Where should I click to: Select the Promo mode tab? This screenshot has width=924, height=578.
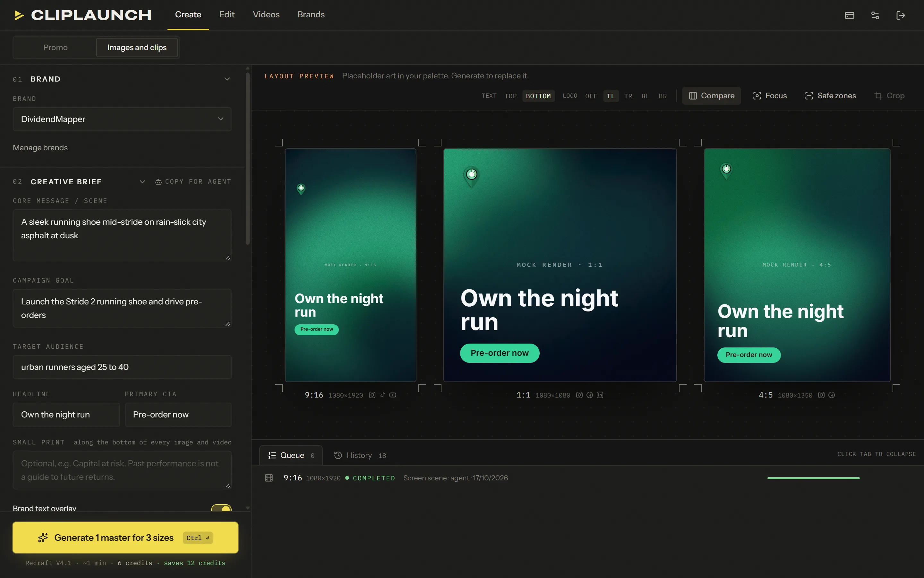(x=56, y=48)
